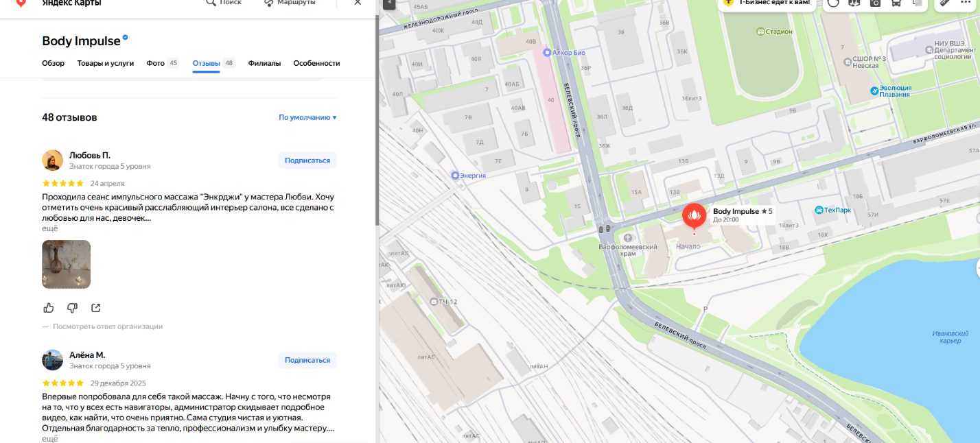Open street photos via camera icon
The height and width of the screenshot is (443, 980).
tap(875, 3)
